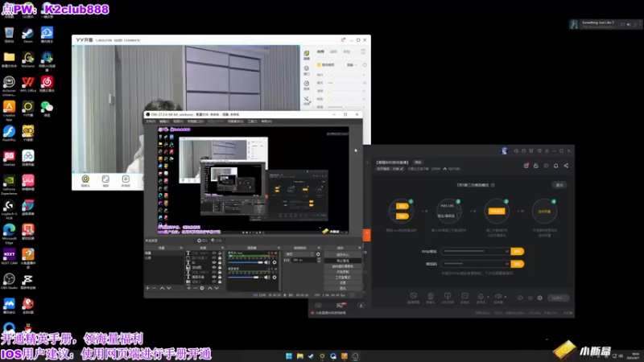The height and width of the screenshot is (362, 644).
Task: Pop out the OBS Audio Mixer dock panel
Action: [279, 248]
